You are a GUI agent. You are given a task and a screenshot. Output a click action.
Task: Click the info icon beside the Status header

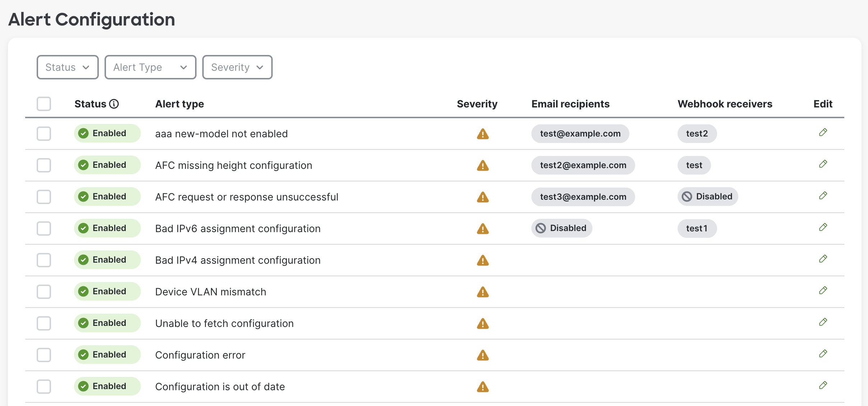(x=114, y=104)
